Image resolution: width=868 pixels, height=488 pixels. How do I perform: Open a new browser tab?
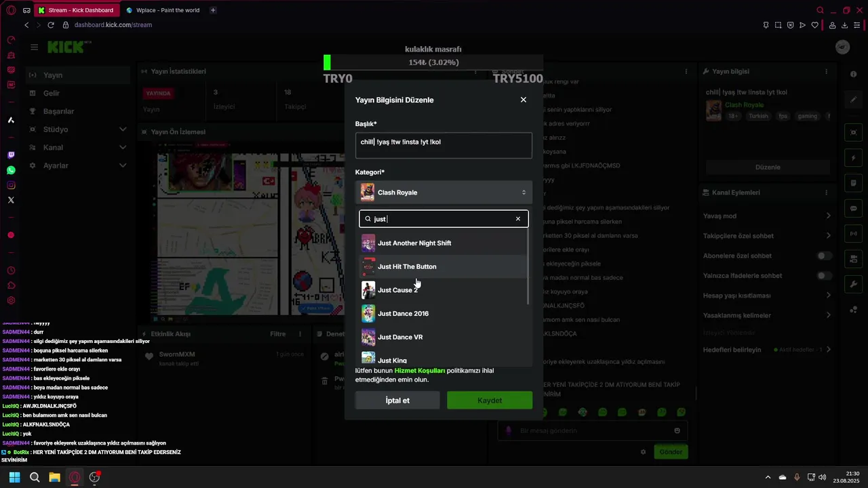click(213, 10)
